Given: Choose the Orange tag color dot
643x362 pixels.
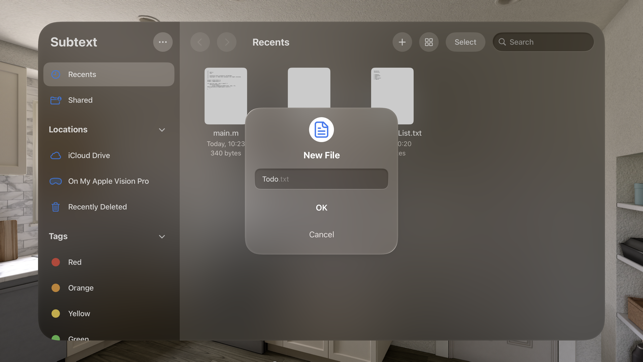Looking at the screenshot, I should coord(56,288).
